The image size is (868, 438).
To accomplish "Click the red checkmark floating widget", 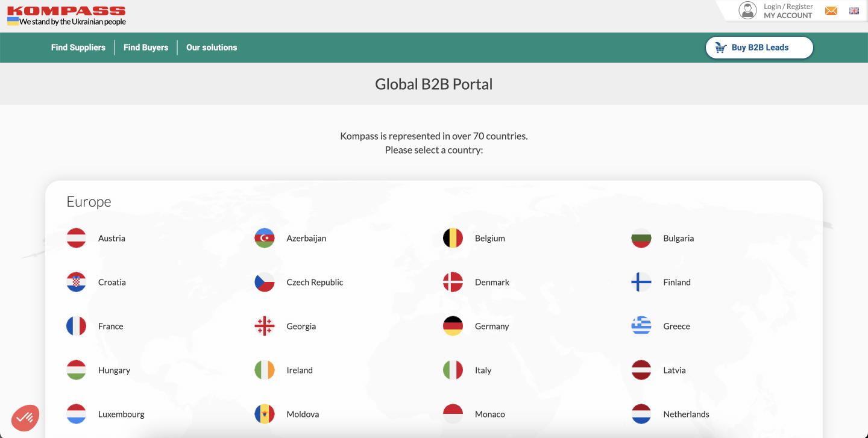I will click(x=25, y=417).
